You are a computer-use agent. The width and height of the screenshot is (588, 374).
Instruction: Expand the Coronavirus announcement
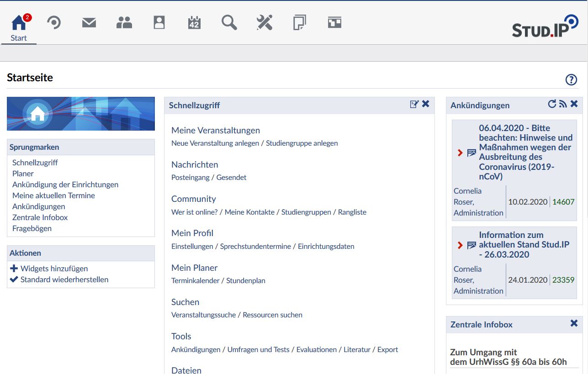(460, 153)
